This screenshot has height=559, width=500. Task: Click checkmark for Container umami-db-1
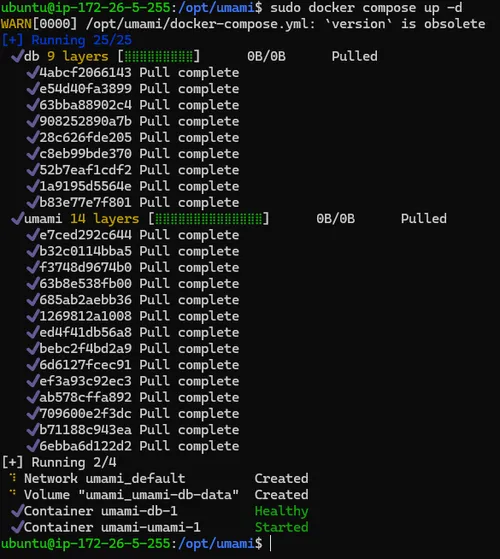[17, 511]
